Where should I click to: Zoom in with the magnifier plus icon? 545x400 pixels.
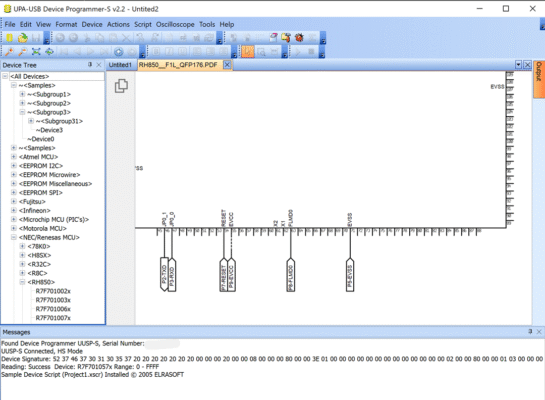[9, 52]
